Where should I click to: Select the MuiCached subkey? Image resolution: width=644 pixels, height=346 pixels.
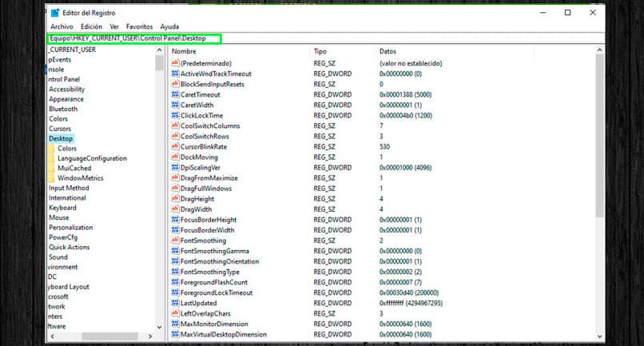pos(74,168)
